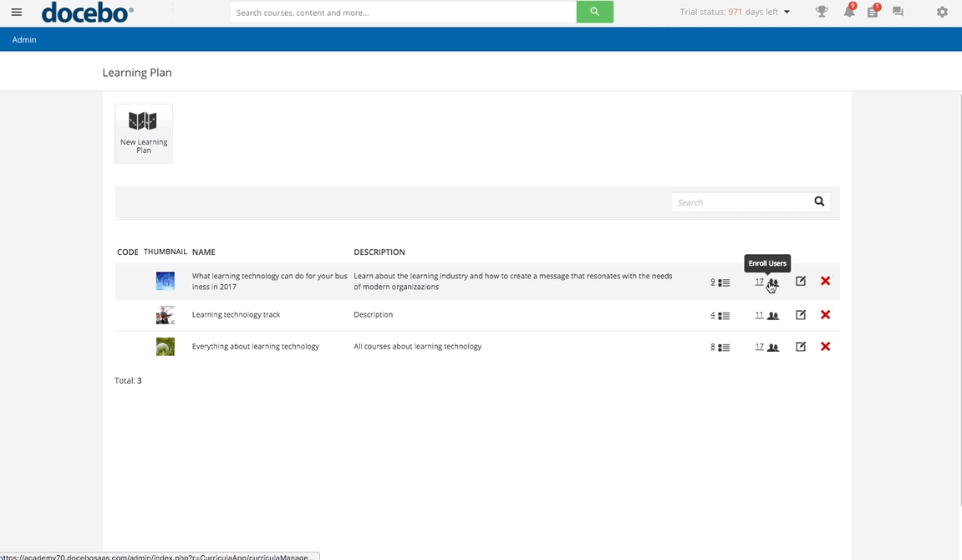962x560 pixels.
Task: Open the 17 enrolled users link
Action: pyautogui.click(x=759, y=282)
